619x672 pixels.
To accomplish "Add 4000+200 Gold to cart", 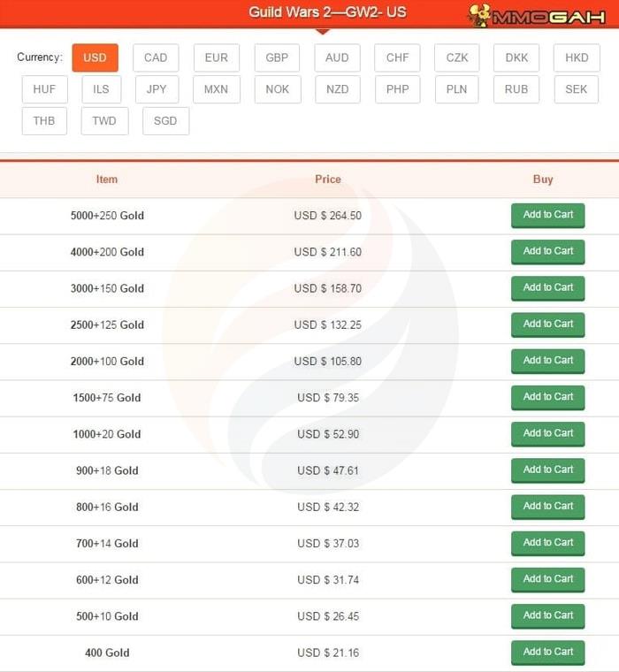I will click(x=547, y=251).
